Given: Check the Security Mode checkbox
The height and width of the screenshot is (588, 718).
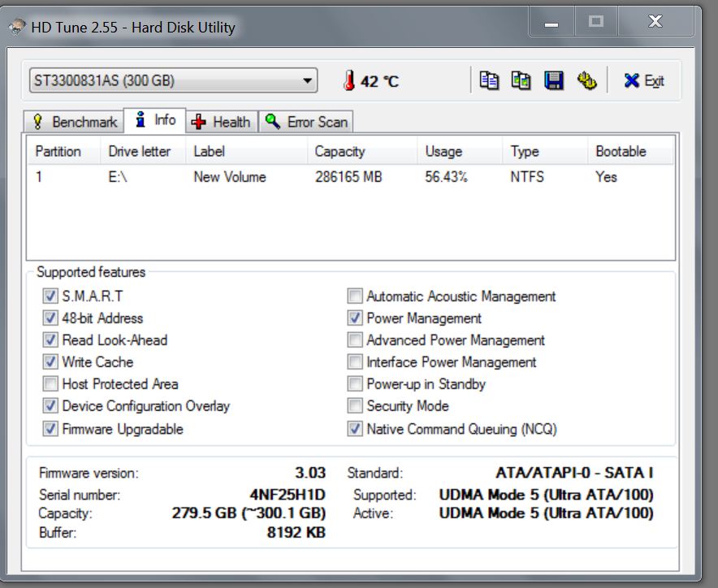Looking at the screenshot, I should tap(355, 406).
